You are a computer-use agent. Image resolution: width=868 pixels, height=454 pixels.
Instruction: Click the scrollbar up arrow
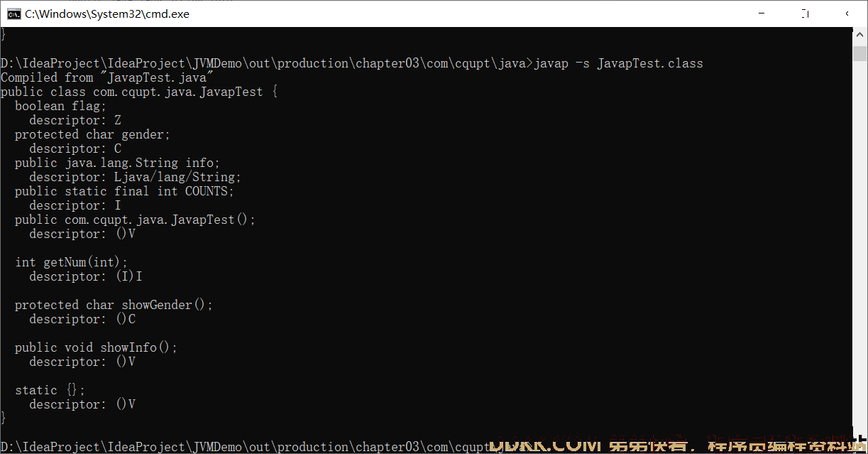click(x=860, y=34)
